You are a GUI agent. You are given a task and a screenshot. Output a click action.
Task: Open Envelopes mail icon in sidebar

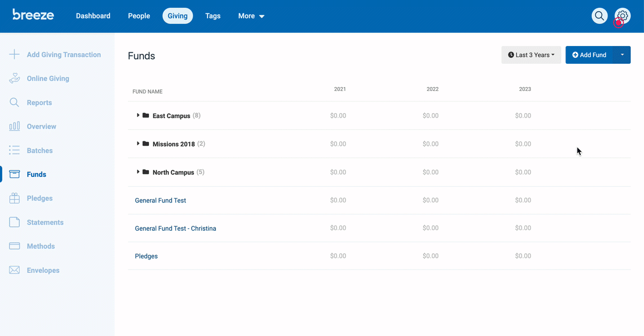(14, 270)
